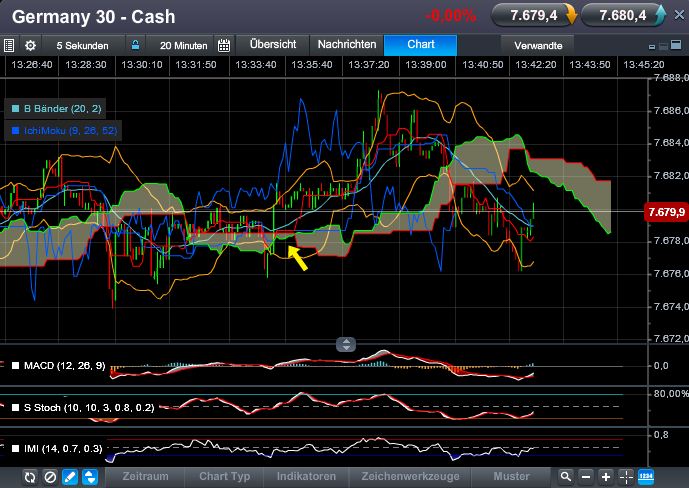689x488 pixels.
Task: Enable the crosshair cursor
Action: pyautogui.click(x=626, y=477)
